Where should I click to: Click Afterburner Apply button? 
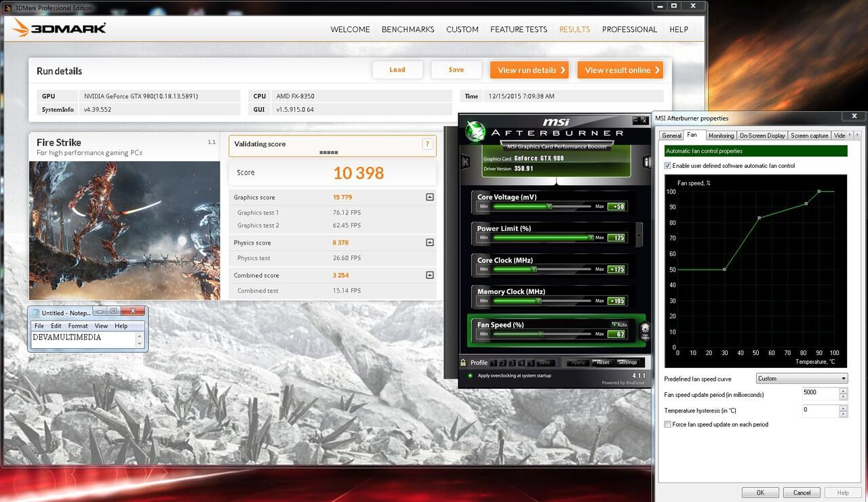[x=578, y=362]
